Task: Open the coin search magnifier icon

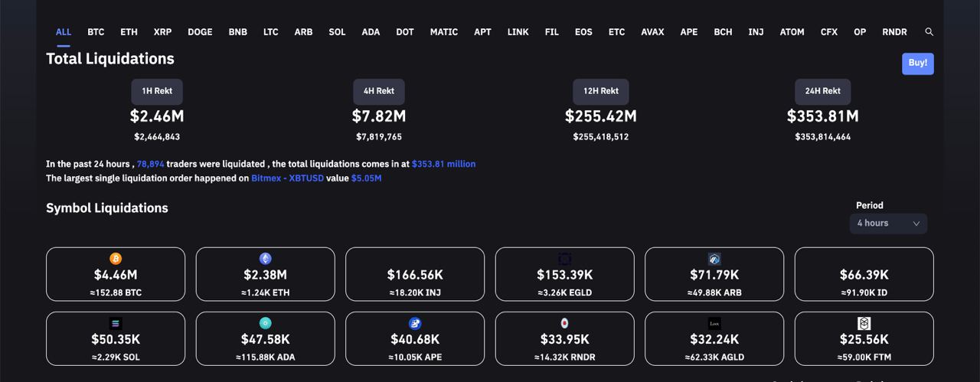Action: 929,32
